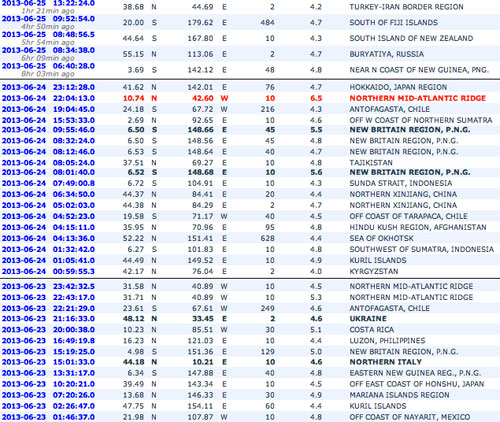This screenshot has height=422, width=500.
Task: Click the 2013-06-24 19:04:45.0 Antofagasta link
Action: point(48,109)
